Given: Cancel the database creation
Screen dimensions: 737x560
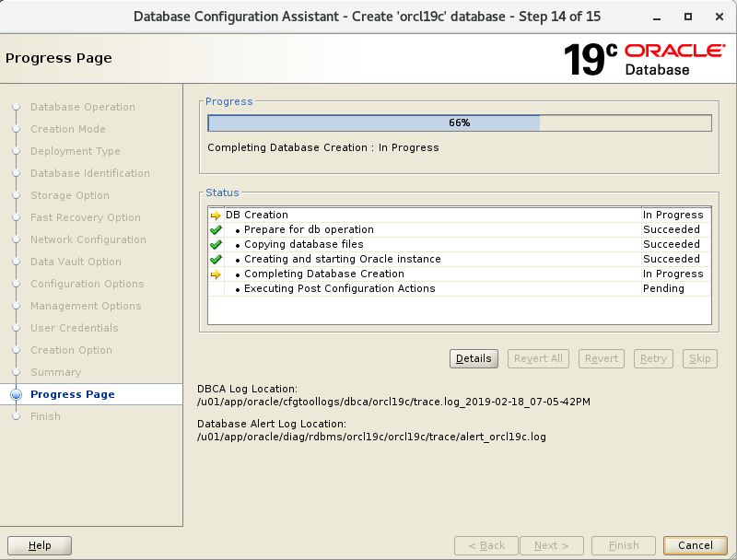Looking at the screenshot, I should 696,545.
